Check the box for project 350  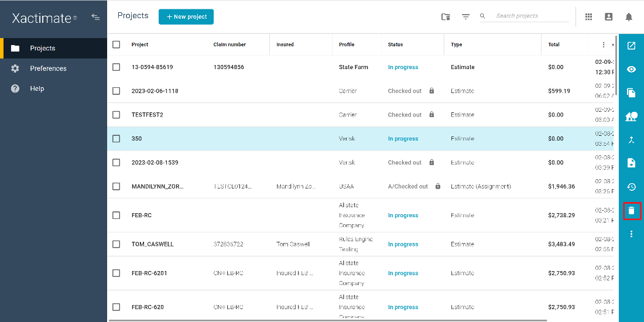(117, 138)
